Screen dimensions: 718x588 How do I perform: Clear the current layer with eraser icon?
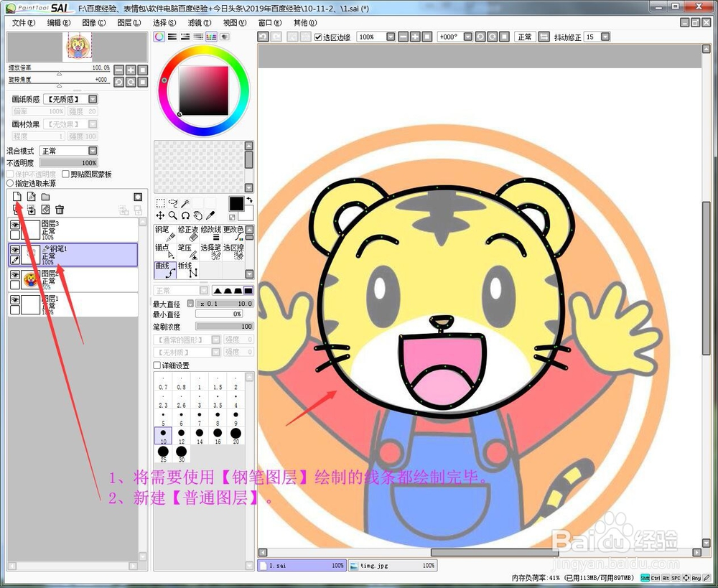pos(45,210)
